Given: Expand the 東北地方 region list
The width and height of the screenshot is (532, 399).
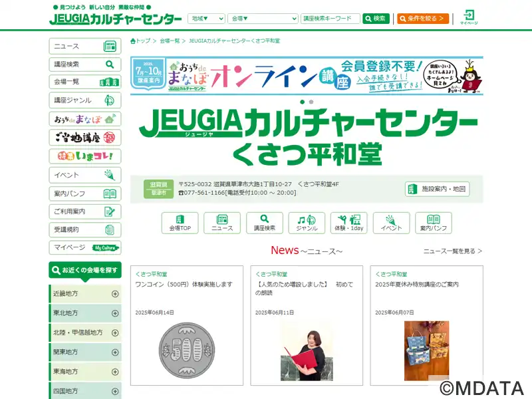Looking at the screenshot, I should pos(85,313).
